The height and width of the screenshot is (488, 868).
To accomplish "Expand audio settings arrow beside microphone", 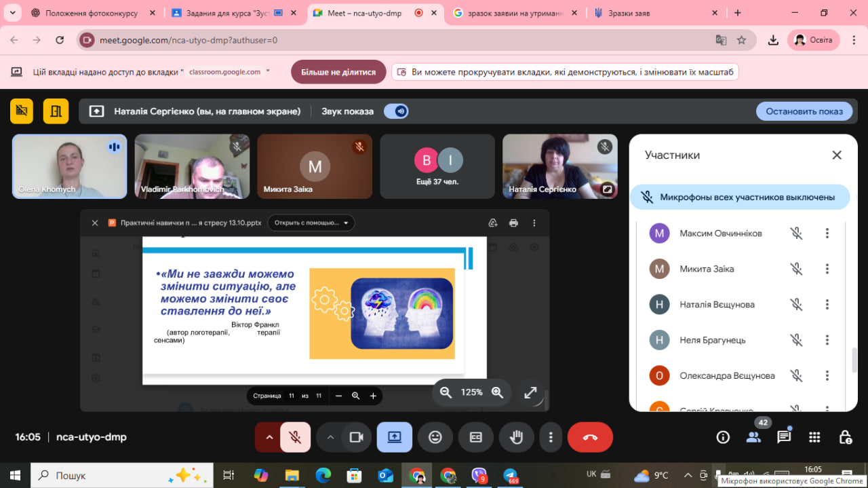I will (x=269, y=437).
